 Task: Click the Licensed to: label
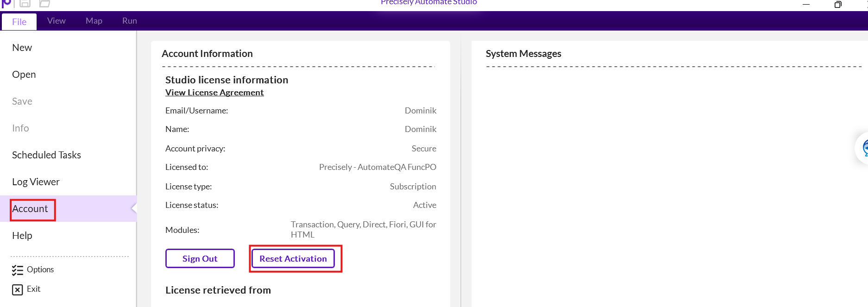click(187, 167)
